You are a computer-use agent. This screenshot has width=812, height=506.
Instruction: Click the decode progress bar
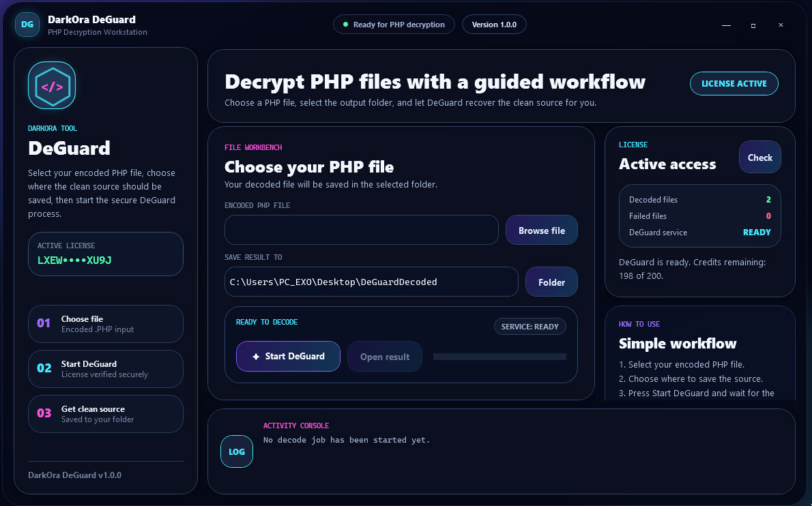click(499, 357)
